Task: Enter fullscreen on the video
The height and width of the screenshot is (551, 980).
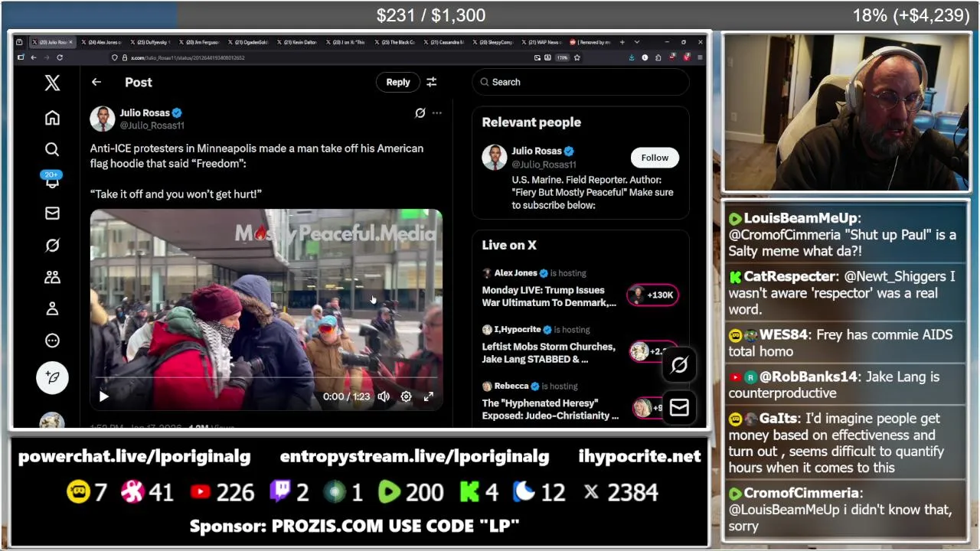Action: [x=429, y=396]
